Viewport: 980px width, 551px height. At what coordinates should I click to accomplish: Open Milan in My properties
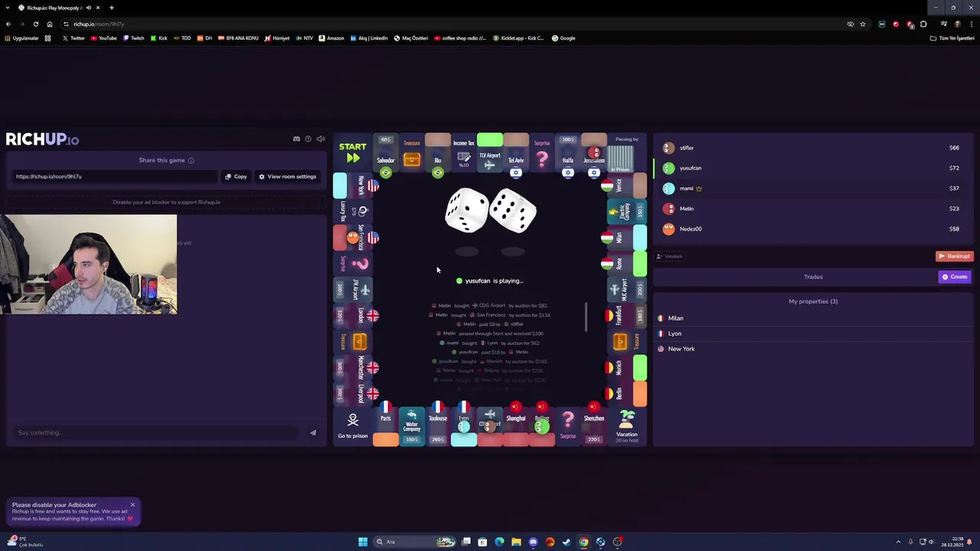pyautogui.click(x=813, y=318)
